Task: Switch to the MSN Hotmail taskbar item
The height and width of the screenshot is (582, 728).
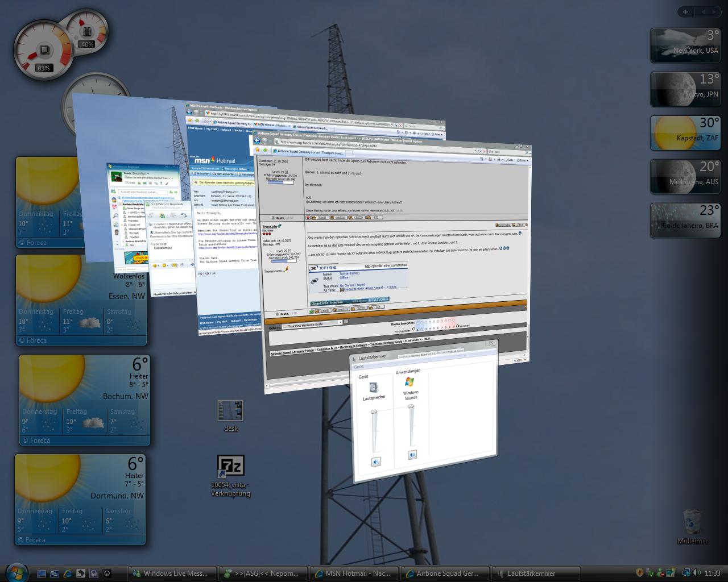Action: tap(354, 573)
